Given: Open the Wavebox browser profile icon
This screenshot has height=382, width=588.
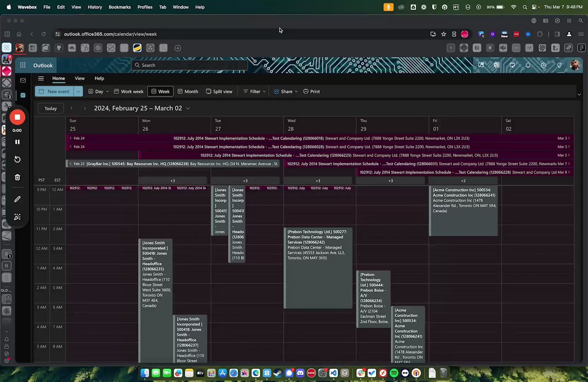Looking at the screenshot, I should [x=569, y=34].
